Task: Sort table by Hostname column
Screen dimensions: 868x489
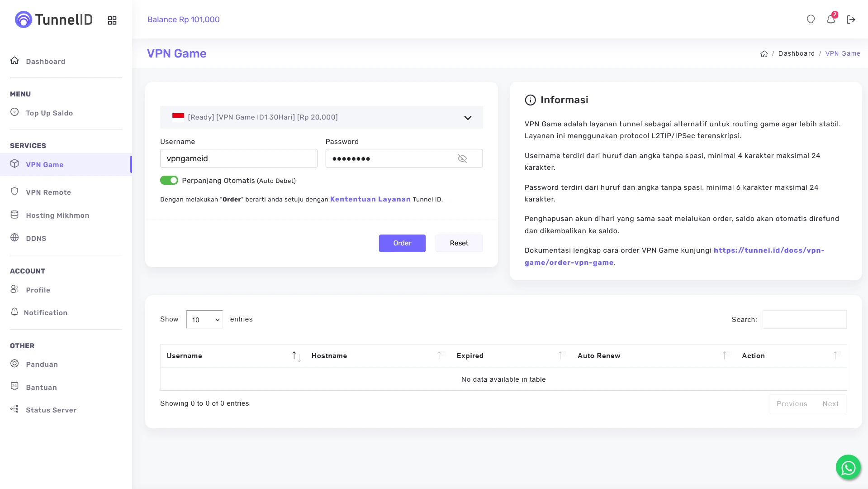Action: [x=378, y=356]
